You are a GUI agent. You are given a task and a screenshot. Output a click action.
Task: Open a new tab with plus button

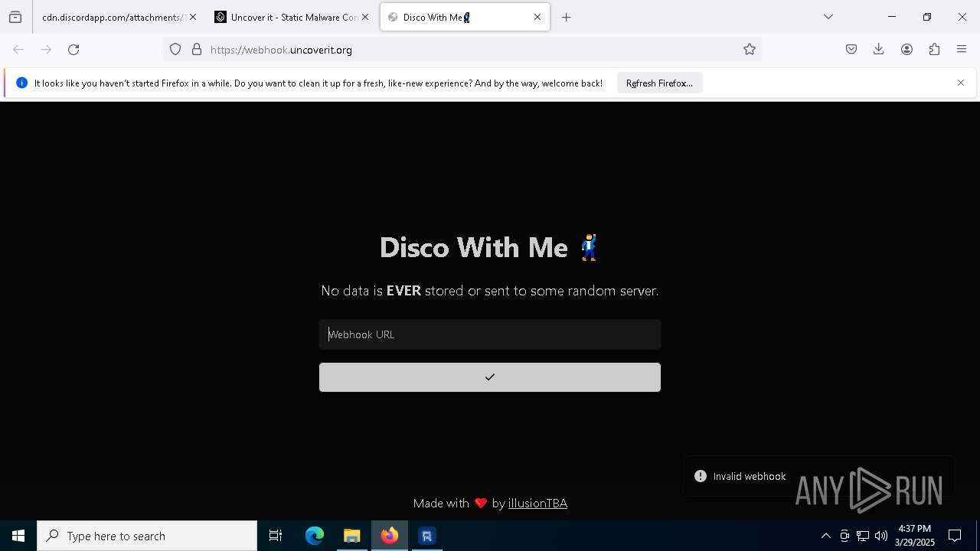click(x=567, y=17)
